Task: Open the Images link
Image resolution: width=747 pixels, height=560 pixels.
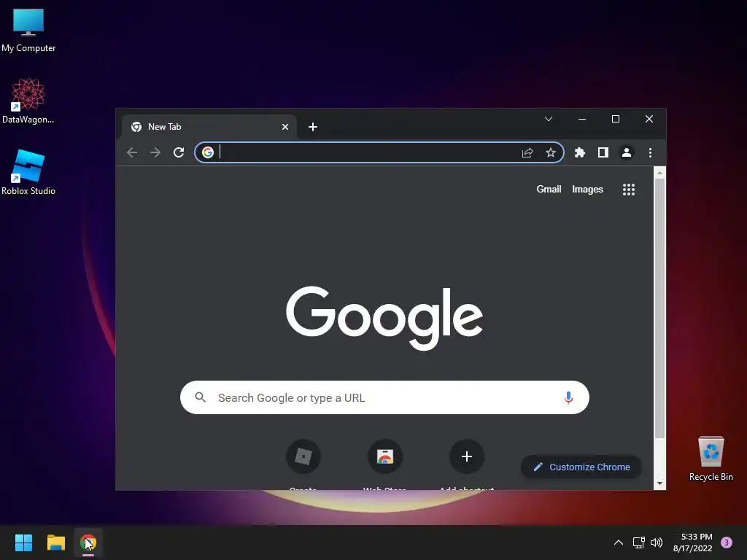Action: [587, 190]
